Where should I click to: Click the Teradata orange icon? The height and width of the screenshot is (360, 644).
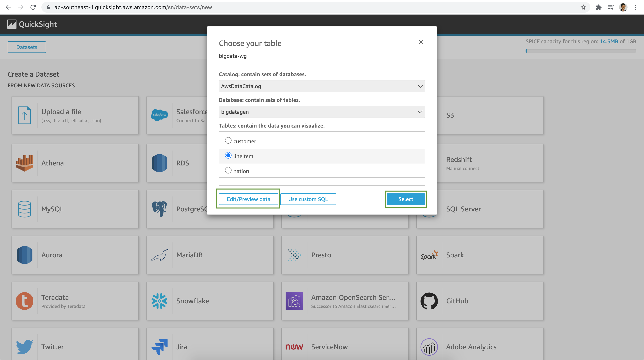coord(24,301)
